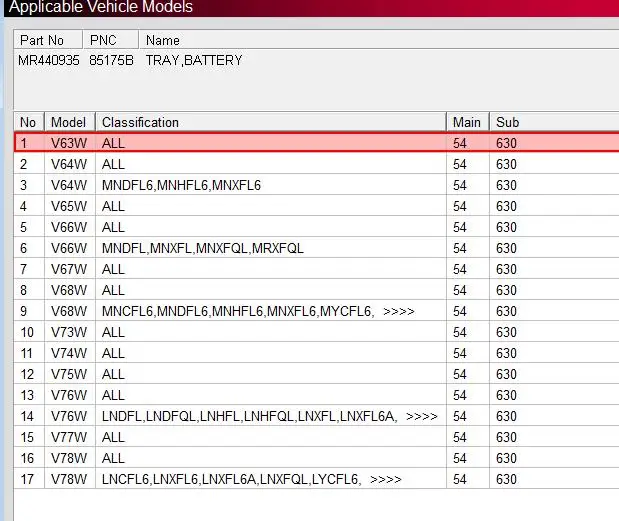The image size is (619, 521).
Task: Select row 13 model V76W
Action: 69,395
